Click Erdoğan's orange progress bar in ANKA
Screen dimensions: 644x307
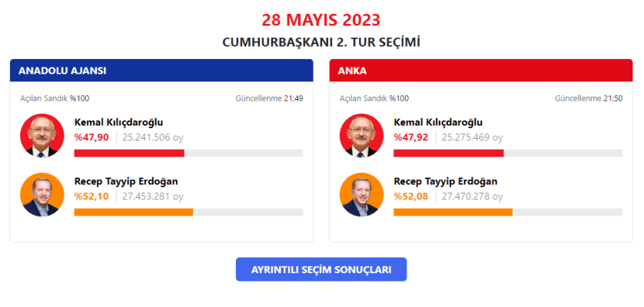453,212
